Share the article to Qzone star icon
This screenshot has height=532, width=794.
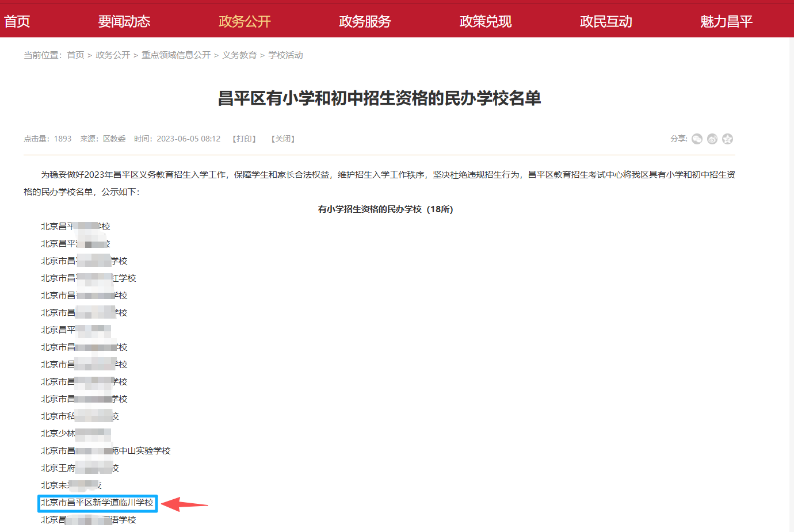point(728,139)
